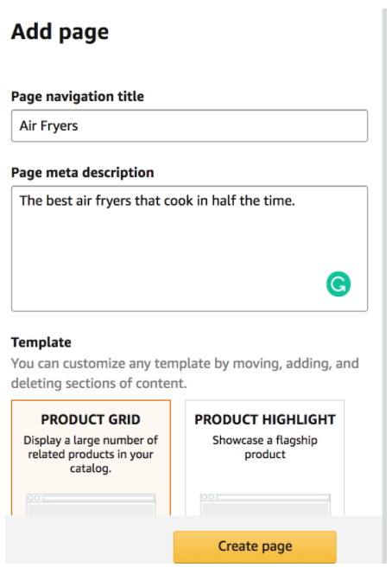
Task: Click the Add page heading
Action: point(60,32)
